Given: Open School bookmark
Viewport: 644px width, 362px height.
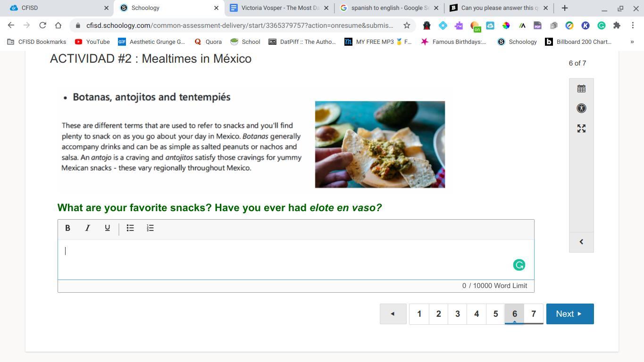Looking at the screenshot, I should click(245, 41).
